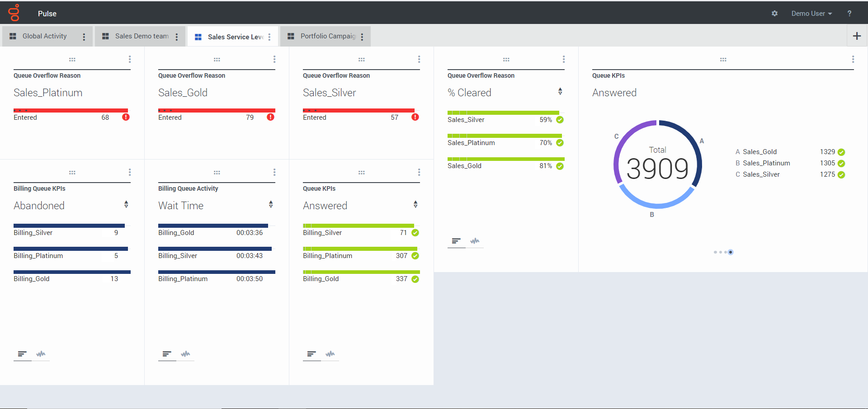The width and height of the screenshot is (868, 409).
Task: Open Global Activity tab options menu
Action: click(x=84, y=37)
